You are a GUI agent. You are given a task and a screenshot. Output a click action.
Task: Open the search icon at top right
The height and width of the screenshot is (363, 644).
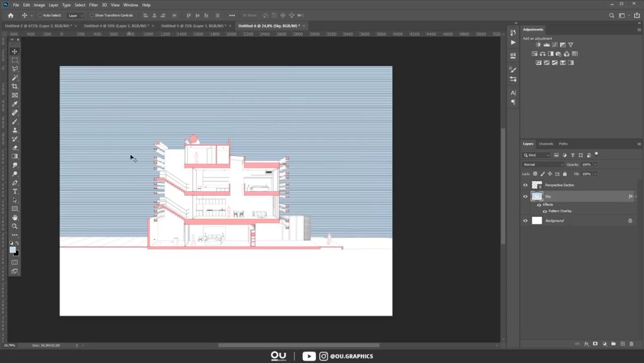coord(612,16)
